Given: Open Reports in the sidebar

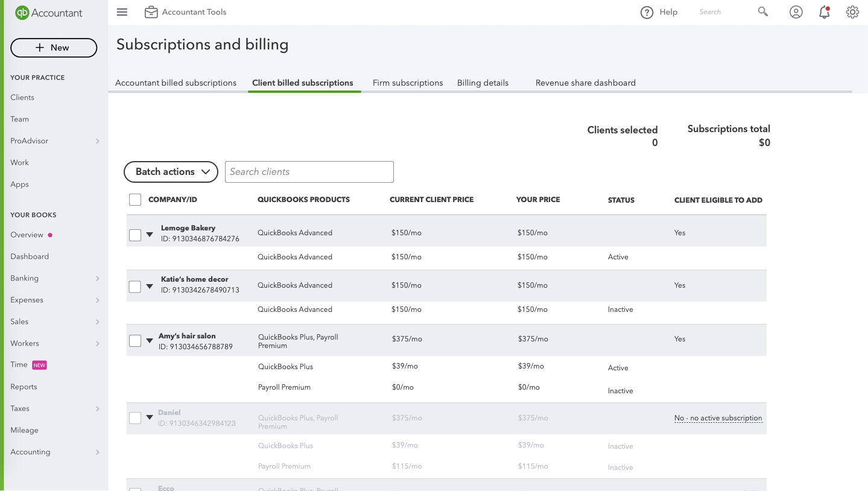Looking at the screenshot, I should pyautogui.click(x=24, y=387).
